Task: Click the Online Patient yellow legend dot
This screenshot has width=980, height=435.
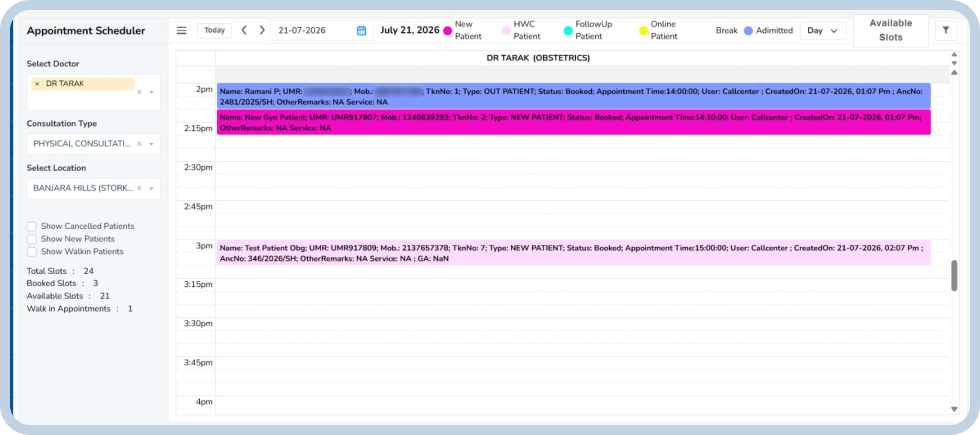Action: coord(643,30)
